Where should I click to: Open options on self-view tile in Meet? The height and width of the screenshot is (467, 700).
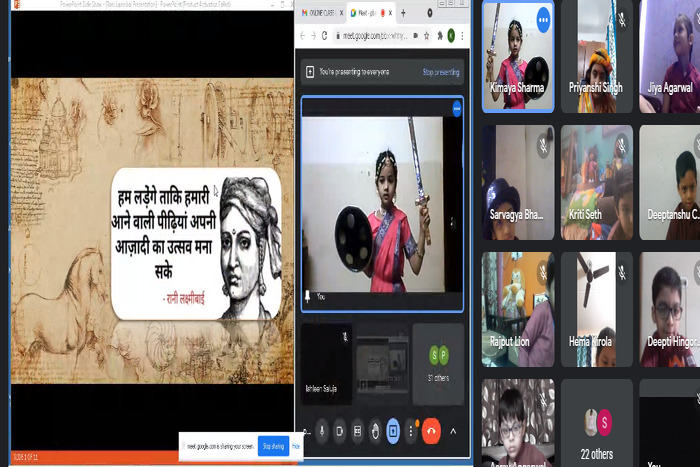click(457, 108)
